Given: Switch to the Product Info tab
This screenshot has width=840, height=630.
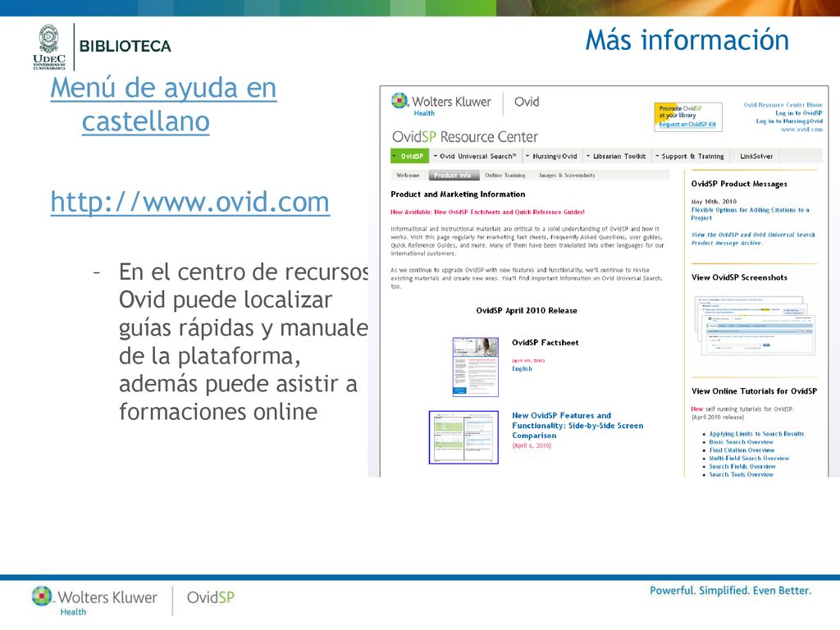Looking at the screenshot, I should (x=453, y=176).
